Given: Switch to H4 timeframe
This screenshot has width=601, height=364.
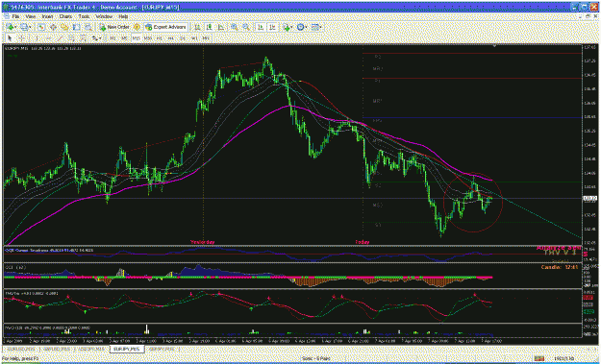Looking at the screenshot, I should tap(171, 38).
